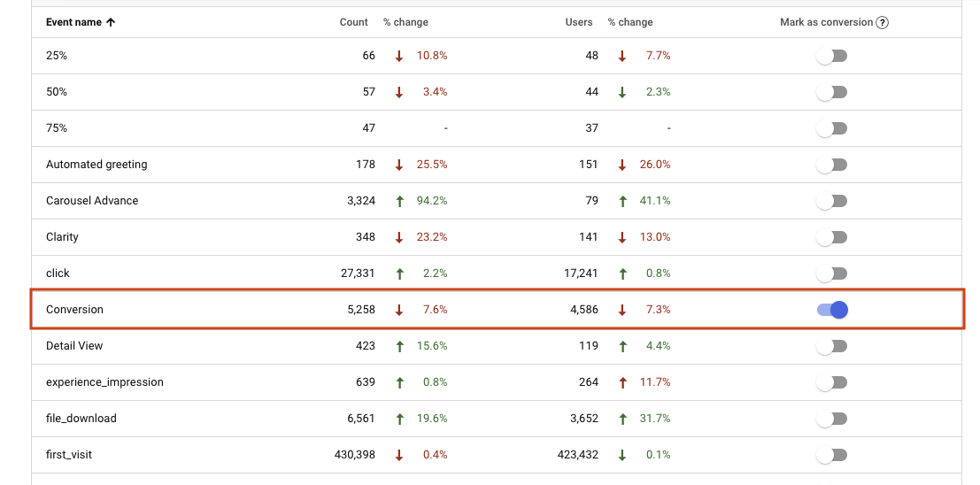Enable conversion toggle for click event
980x485 pixels.
coord(832,273)
